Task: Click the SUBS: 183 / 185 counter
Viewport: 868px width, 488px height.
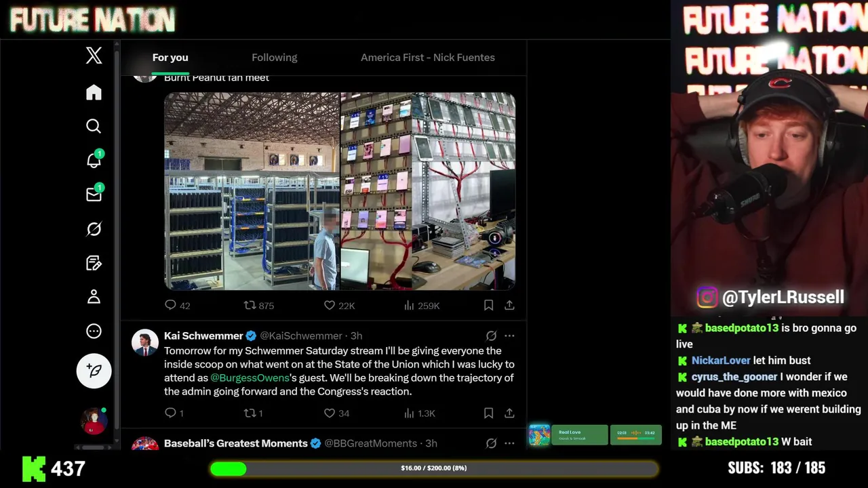Action: pyautogui.click(x=776, y=468)
